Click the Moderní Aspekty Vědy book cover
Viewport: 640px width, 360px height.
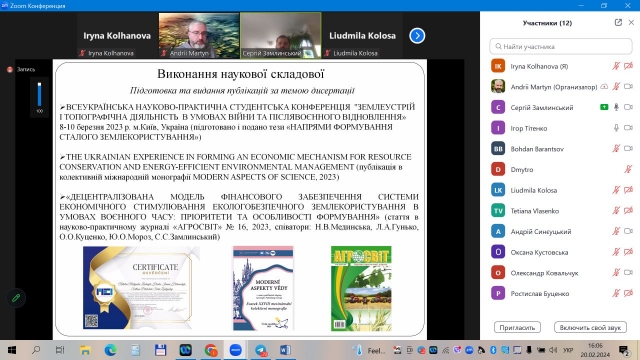click(263, 288)
